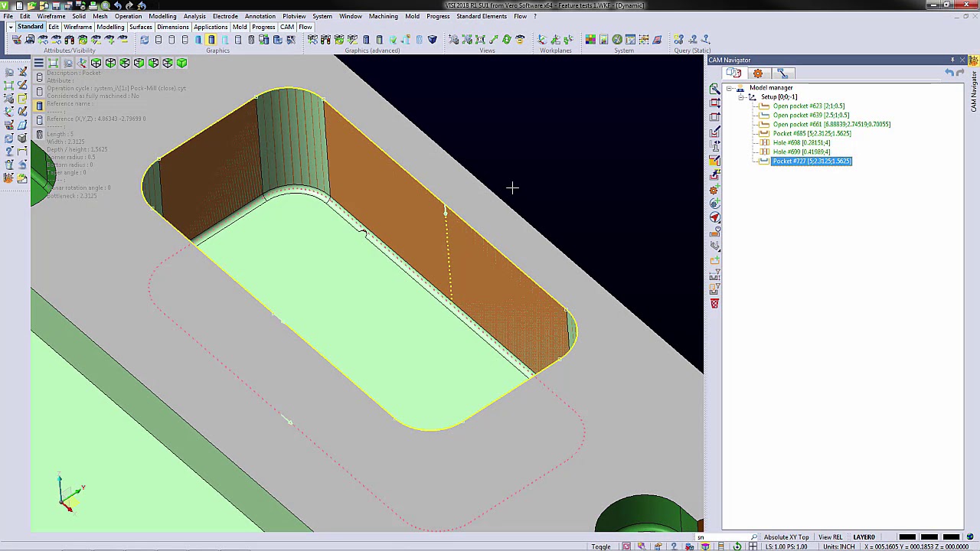This screenshot has width=980, height=551.
Task: Switch to the CAM ribbon tab
Action: point(287,27)
